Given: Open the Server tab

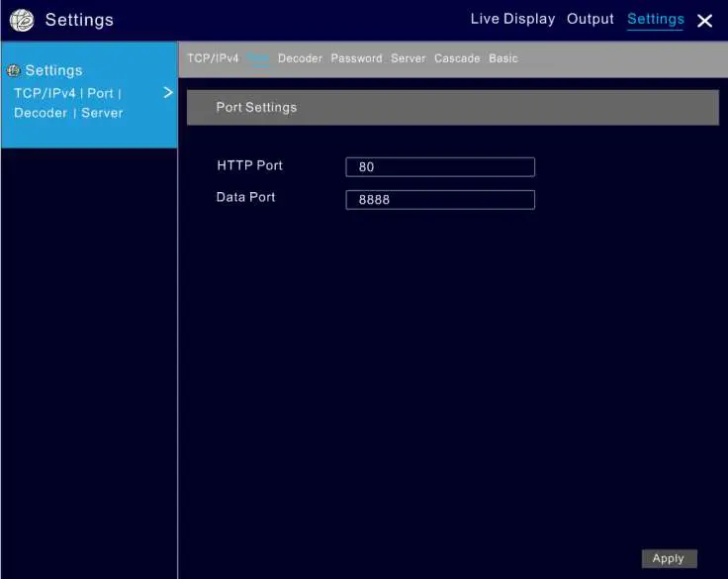Looking at the screenshot, I should (409, 58).
